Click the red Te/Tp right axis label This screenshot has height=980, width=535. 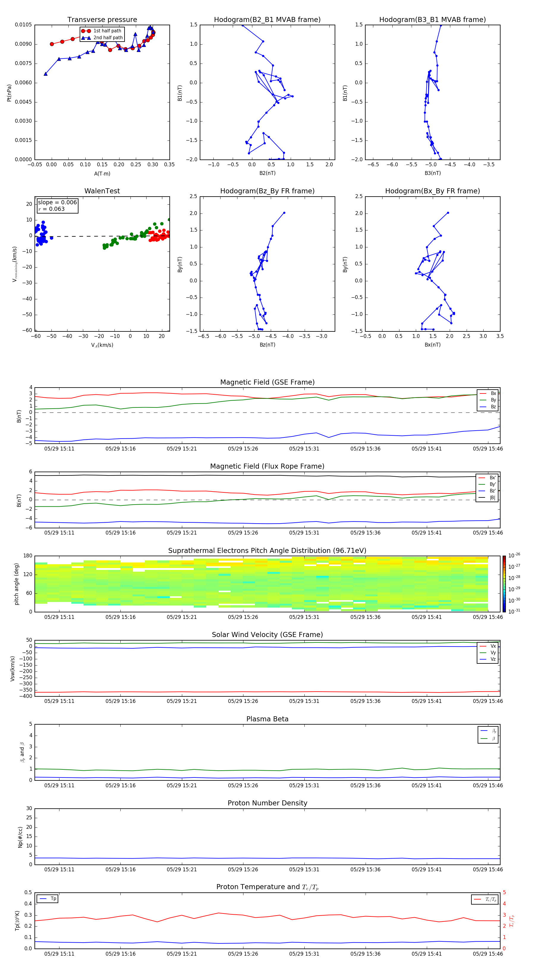[512, 921]
